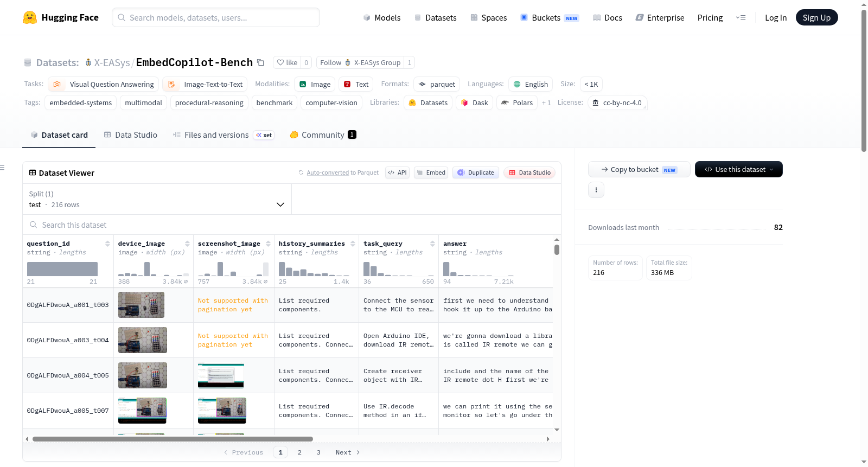Screen dimensions: 868x467
Task: Sort by the question_id column sort icon
Action: [x=107, y=244]
